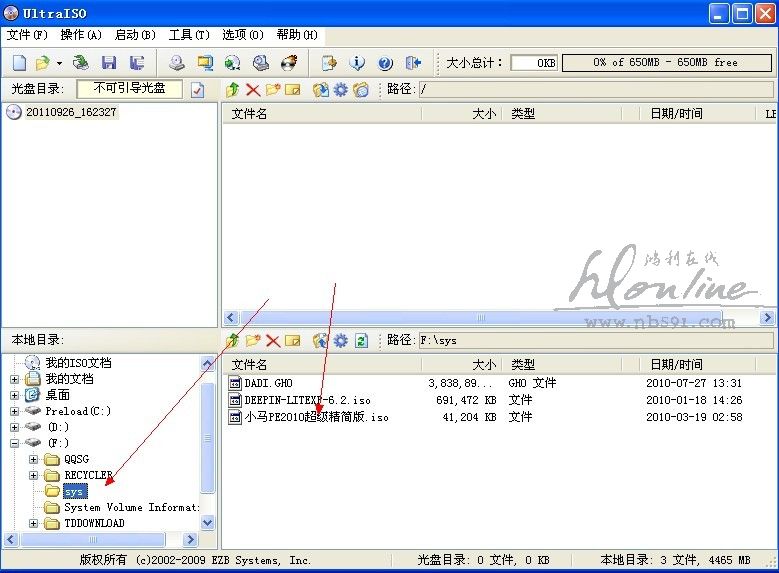
Task: Click the New file icon in the main toolbar
Action: (19, 63)
